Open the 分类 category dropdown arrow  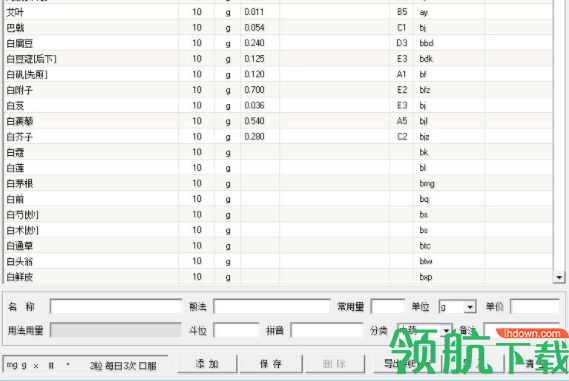tap(446, 330)
